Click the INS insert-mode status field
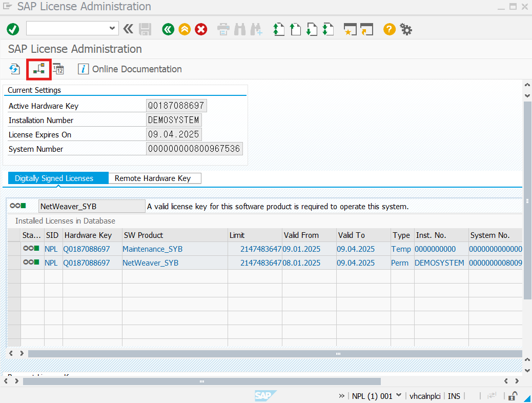The height and width of the screenshot is (403, 532). pos(454,396)
